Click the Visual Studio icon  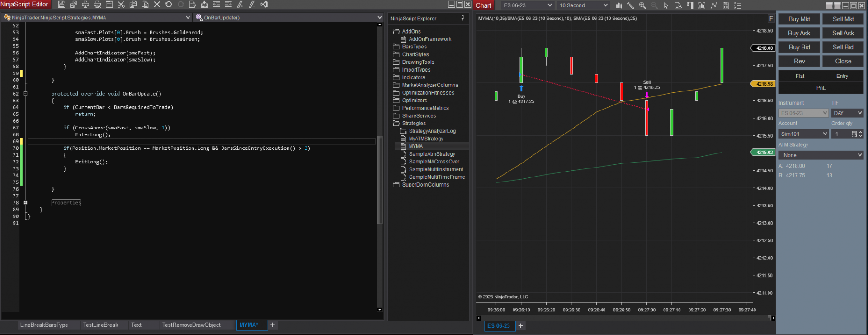(264, 5)
